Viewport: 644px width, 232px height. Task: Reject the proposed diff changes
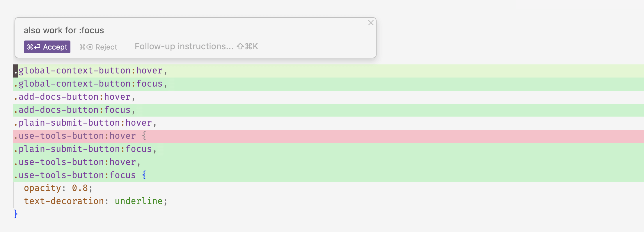98,47
